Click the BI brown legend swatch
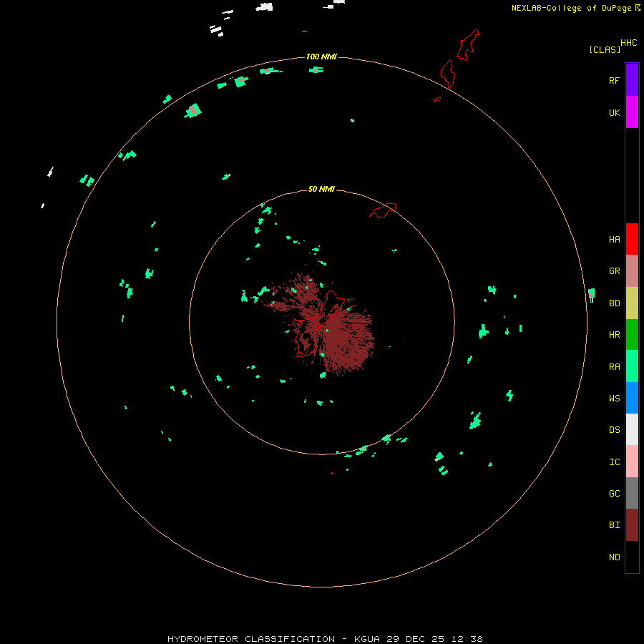644x644 pixels. (x=632, y=525)
